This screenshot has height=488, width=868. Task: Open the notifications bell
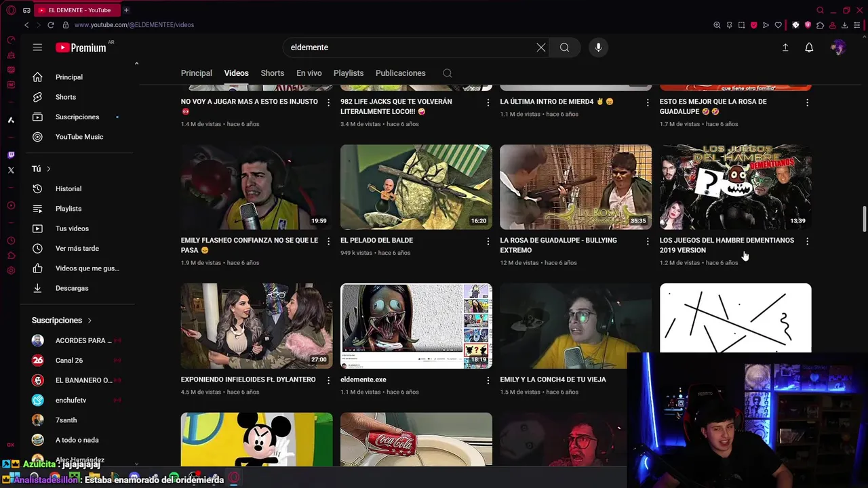(x=809, y=47)
